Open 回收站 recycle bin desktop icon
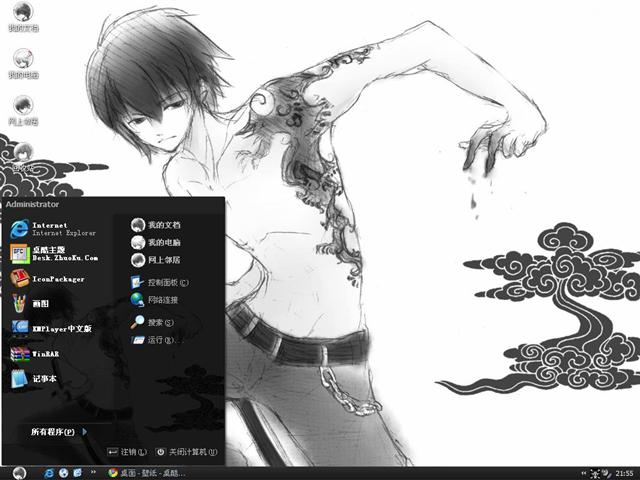The image size is (640, 480). point(23,157)
